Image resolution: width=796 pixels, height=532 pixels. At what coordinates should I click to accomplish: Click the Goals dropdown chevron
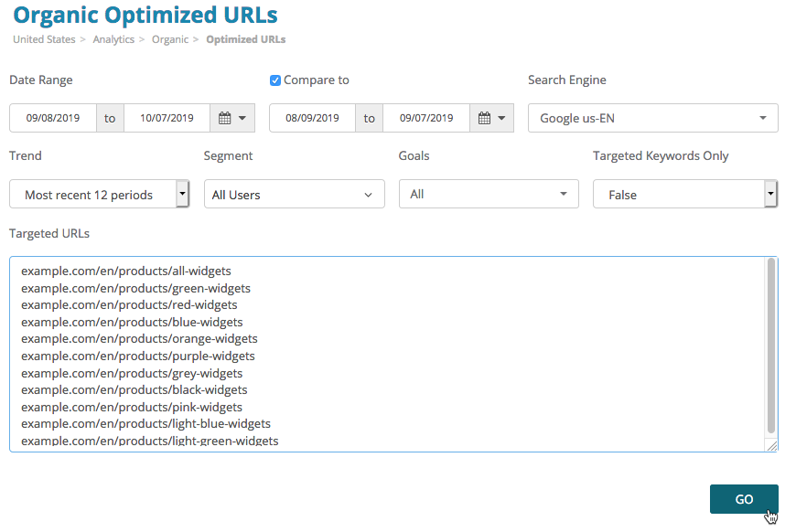pyautogui.click(x=565, y=194)
